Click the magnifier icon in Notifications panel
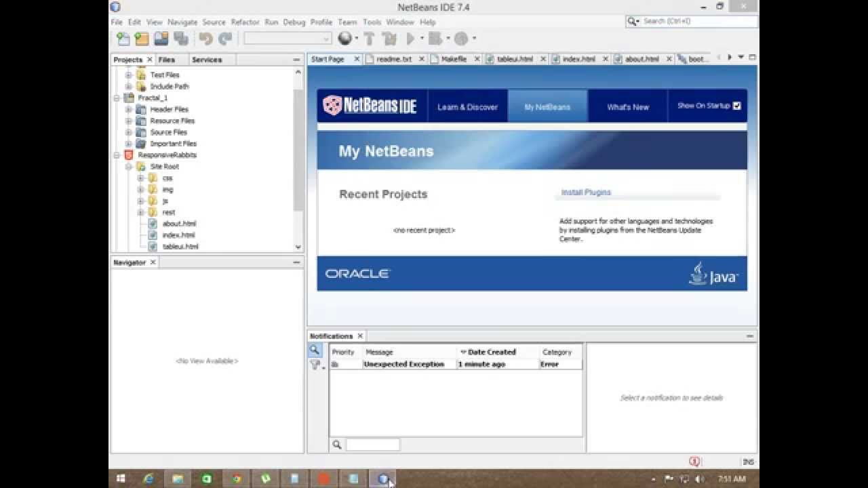This screenshot has height=488, width=868. (x=315, y=350)
